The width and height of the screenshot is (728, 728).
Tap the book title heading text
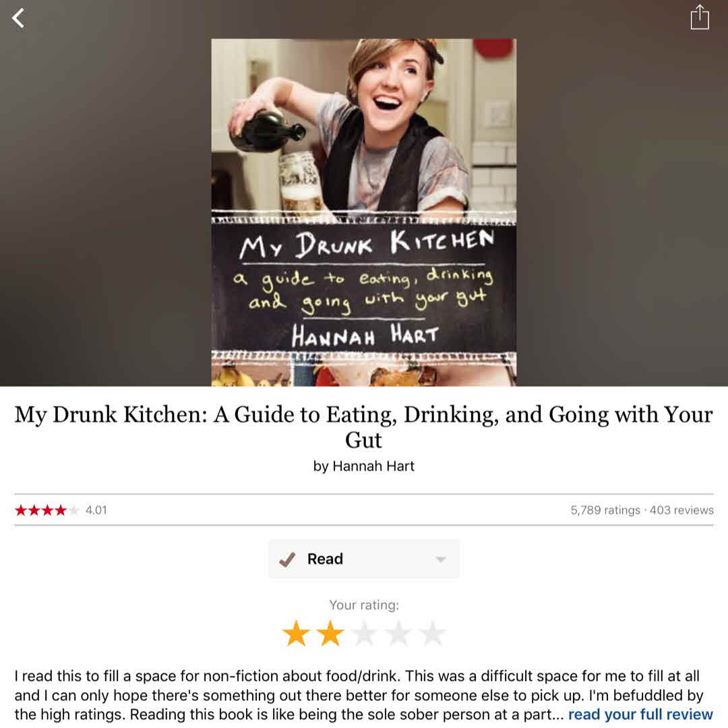click(364, 427)
